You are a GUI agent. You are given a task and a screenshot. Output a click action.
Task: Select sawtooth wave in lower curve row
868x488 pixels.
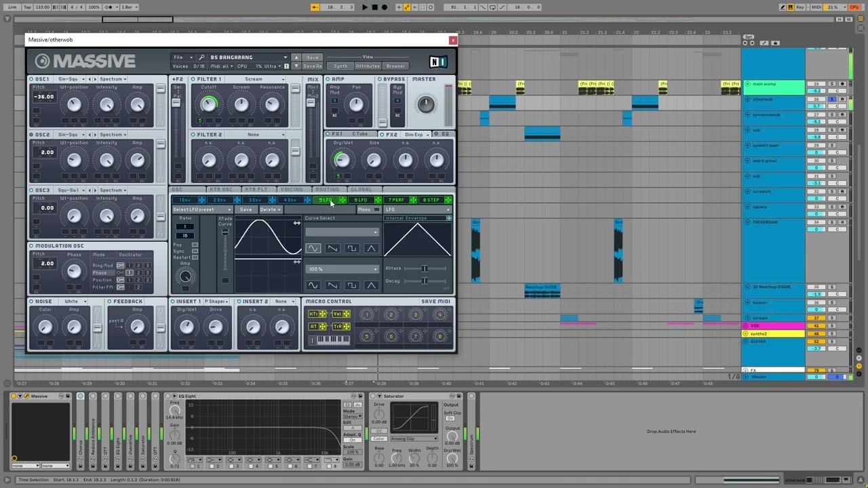click(x=332, y=285)
